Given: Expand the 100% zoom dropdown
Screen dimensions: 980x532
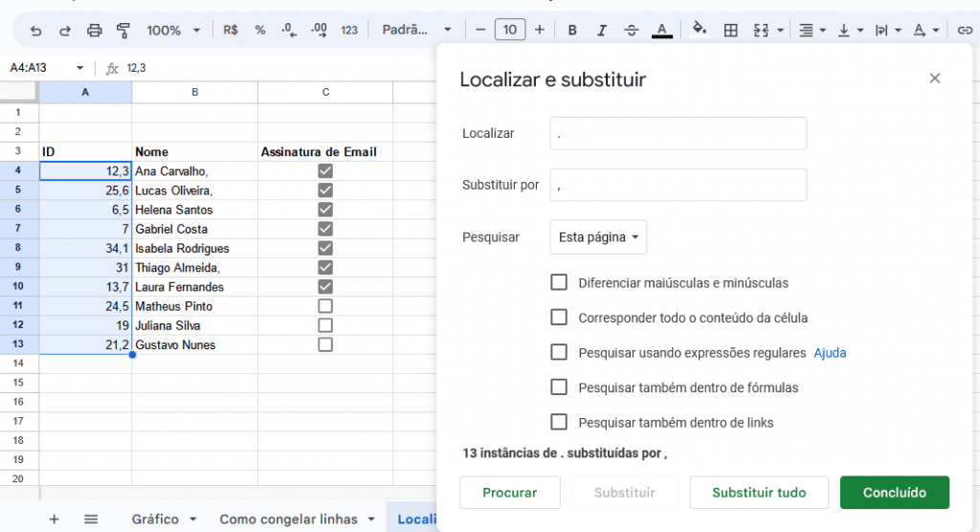Looking at the screenshot, I should point(173,30).
